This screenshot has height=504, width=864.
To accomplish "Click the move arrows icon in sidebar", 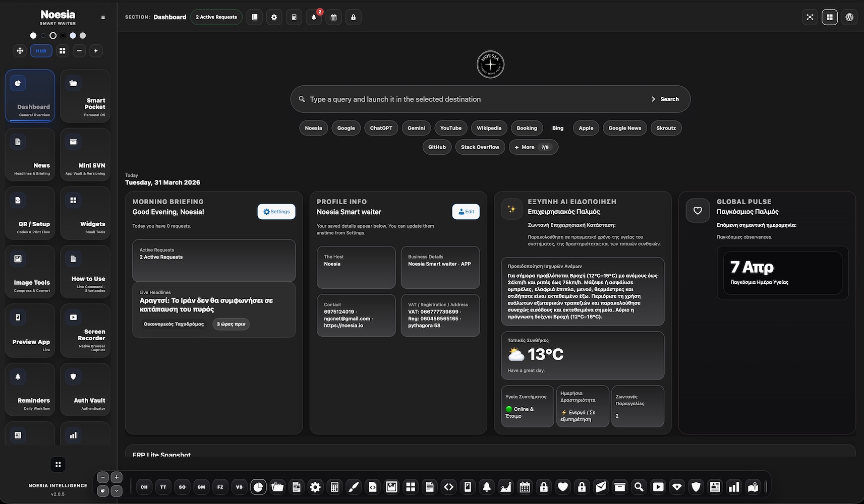I will tap(20, 51).
